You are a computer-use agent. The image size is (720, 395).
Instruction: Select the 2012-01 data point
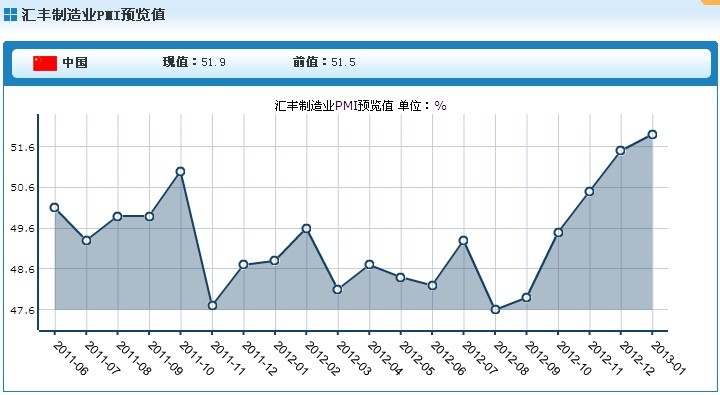point(275,260)
